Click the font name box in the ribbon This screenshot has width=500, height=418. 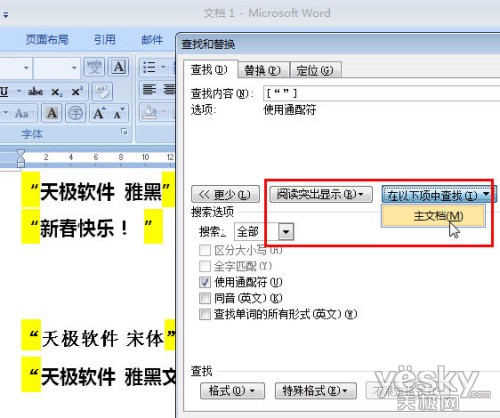click(x=16, y=68)
